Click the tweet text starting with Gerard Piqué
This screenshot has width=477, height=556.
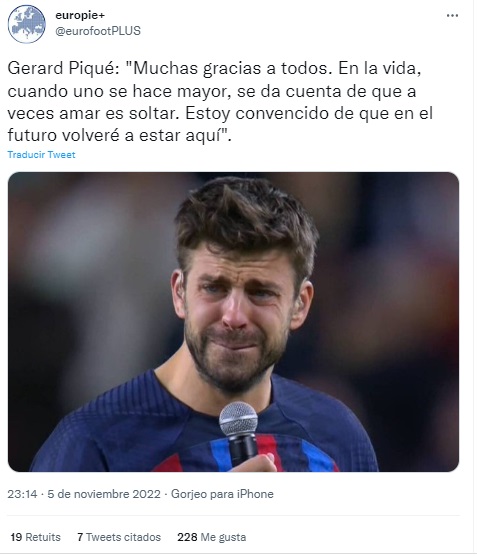tap(220, 102)
